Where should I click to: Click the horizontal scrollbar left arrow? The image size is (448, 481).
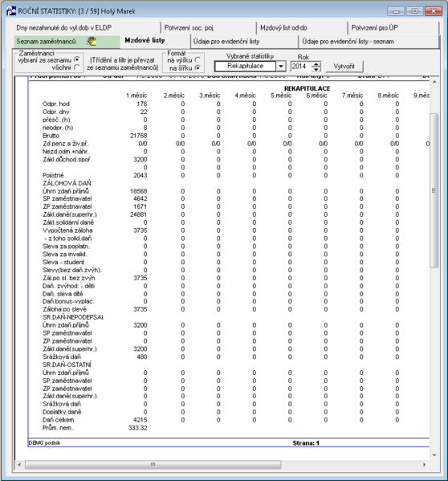pyautogui.click(x=19, y=465)
